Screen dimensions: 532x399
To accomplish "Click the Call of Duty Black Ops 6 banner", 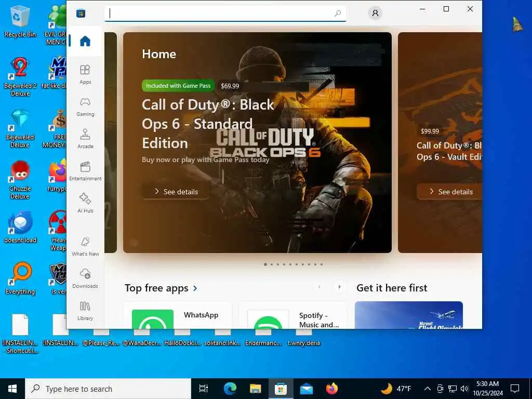I will coord(257,142).
